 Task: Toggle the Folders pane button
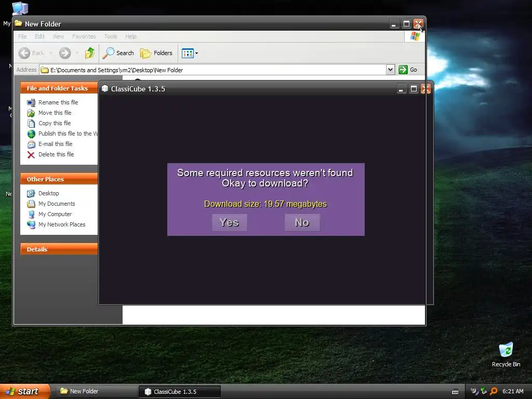coord(156,53)
